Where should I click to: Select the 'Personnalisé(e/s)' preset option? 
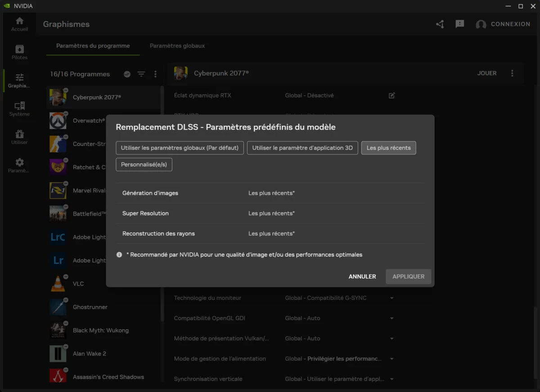click(144, 165)
